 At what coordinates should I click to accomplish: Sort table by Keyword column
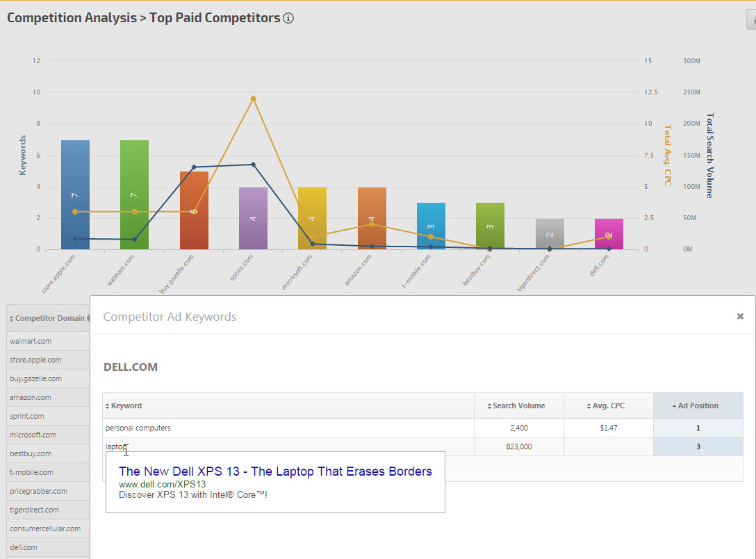126,406
